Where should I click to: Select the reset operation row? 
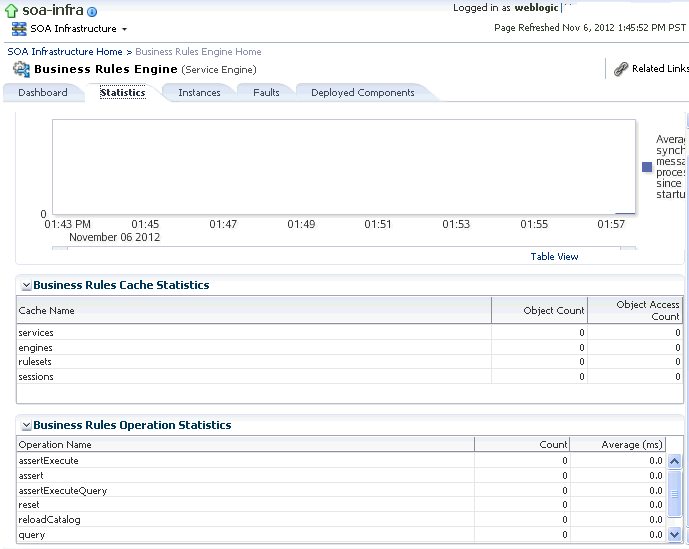pos(341,505)
